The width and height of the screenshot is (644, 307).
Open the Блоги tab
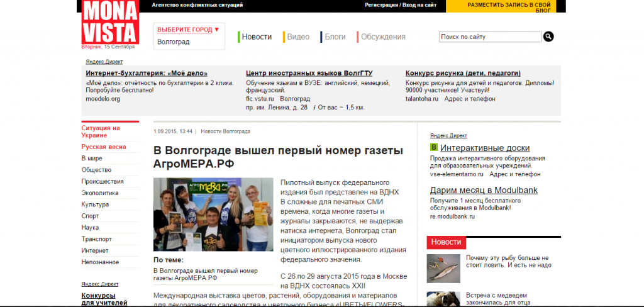coord(335,36)
